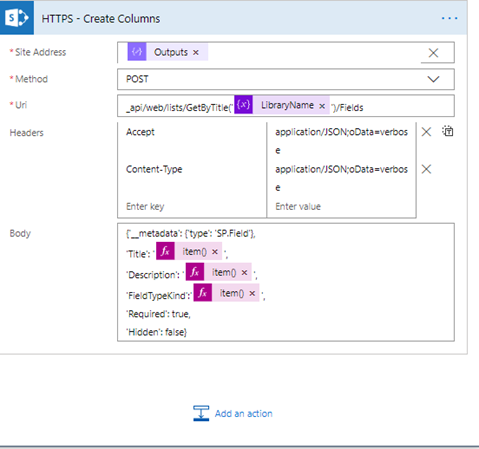This screenshot has height=449, width=479.
Task: Remove the Description item() expression
Action: point(244,273)
